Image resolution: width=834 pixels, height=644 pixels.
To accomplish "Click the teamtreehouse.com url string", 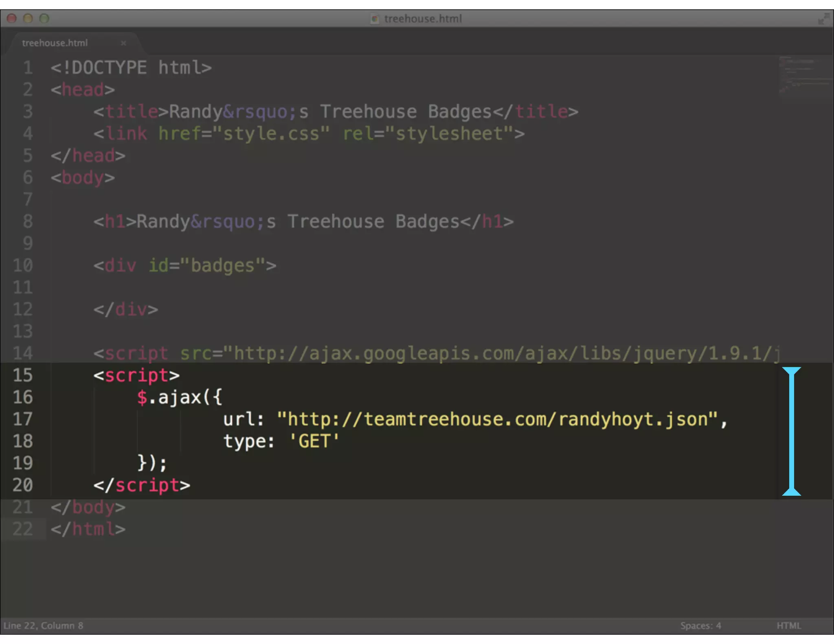I will click(x=498, y=419).
